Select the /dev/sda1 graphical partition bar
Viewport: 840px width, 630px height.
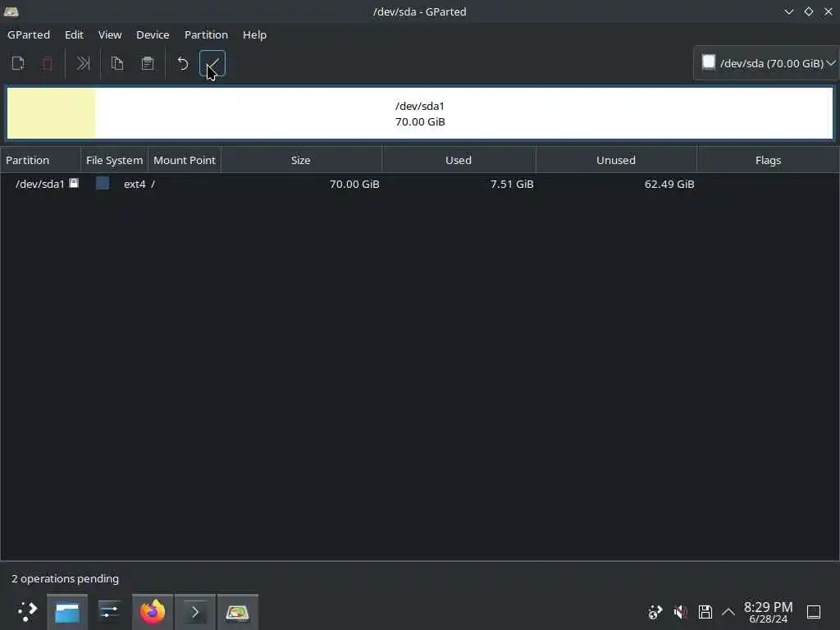click(x=420, y=113)
